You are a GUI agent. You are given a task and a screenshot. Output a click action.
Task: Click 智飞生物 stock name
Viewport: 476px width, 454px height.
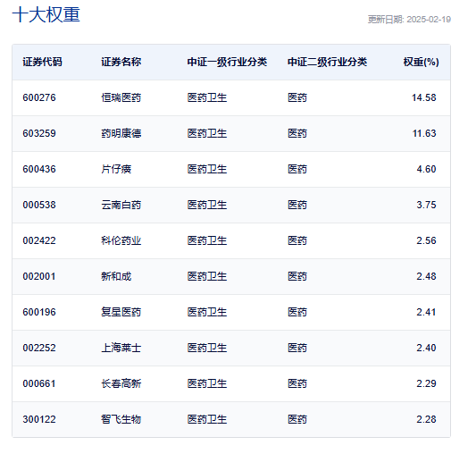pyautogui.click(x=121, y=420)
